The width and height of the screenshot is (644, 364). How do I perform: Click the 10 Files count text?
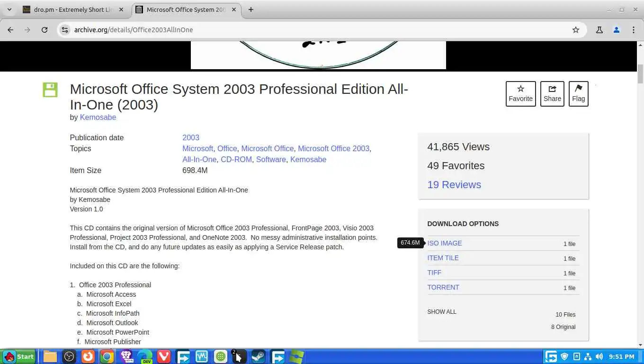point(565,315)
